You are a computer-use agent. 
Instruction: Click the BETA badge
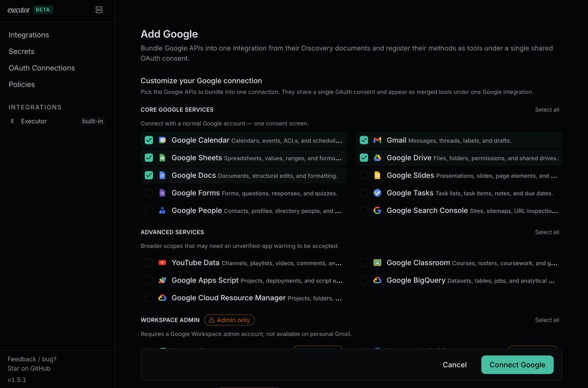click(x=43, y=10)
